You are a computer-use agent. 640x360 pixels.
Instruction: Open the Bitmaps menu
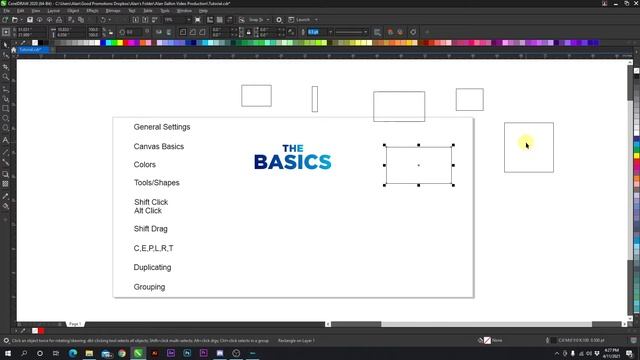point(113,11)
